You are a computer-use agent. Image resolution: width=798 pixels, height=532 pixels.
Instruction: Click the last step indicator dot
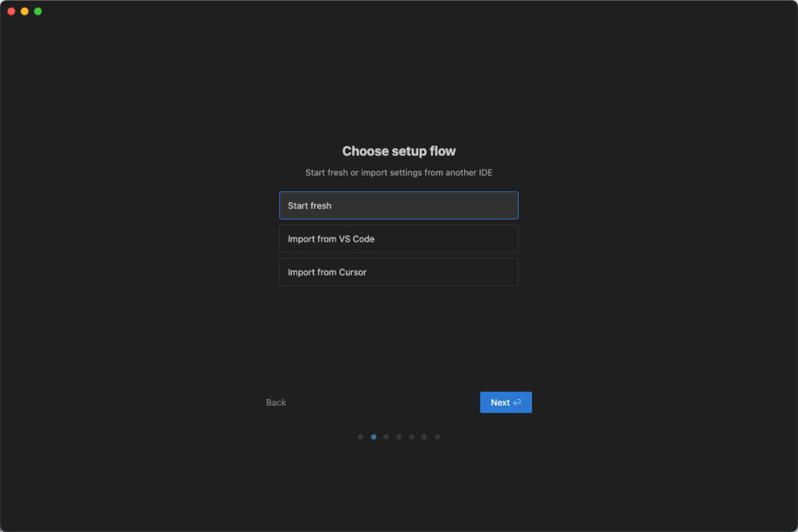(x=437, y=437)
